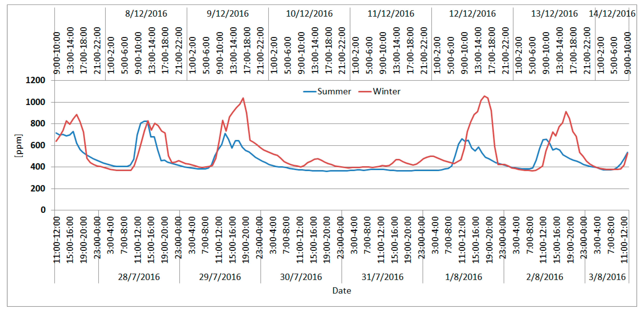Select the 8/12/2016 top date label

tap(146, 13)
